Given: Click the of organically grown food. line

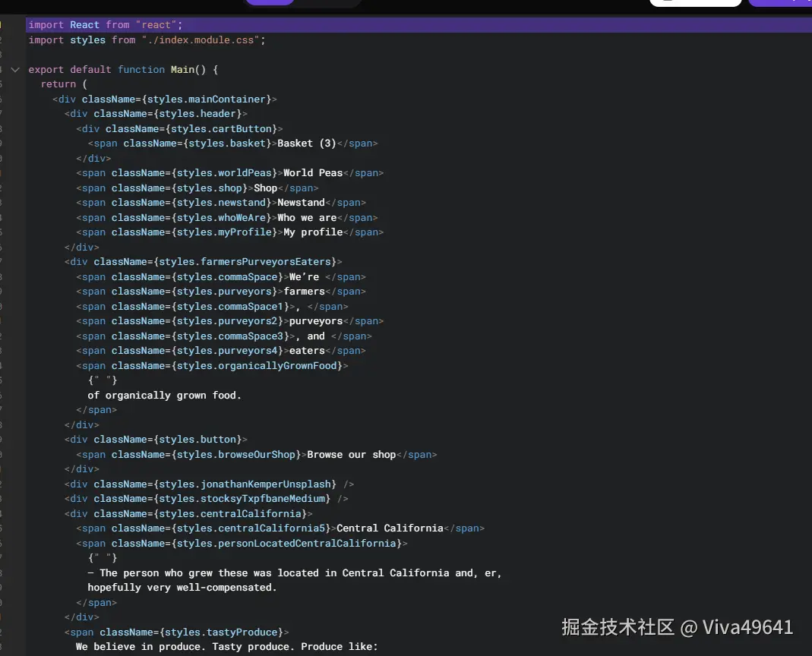Looking at the screenshot, I should pos(164,395).
